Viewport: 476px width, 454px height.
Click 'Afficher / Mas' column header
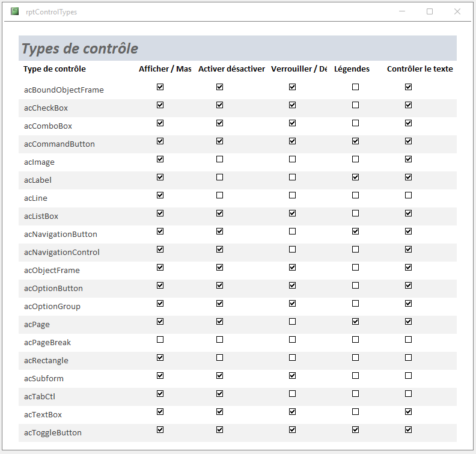tap(165, 69)
